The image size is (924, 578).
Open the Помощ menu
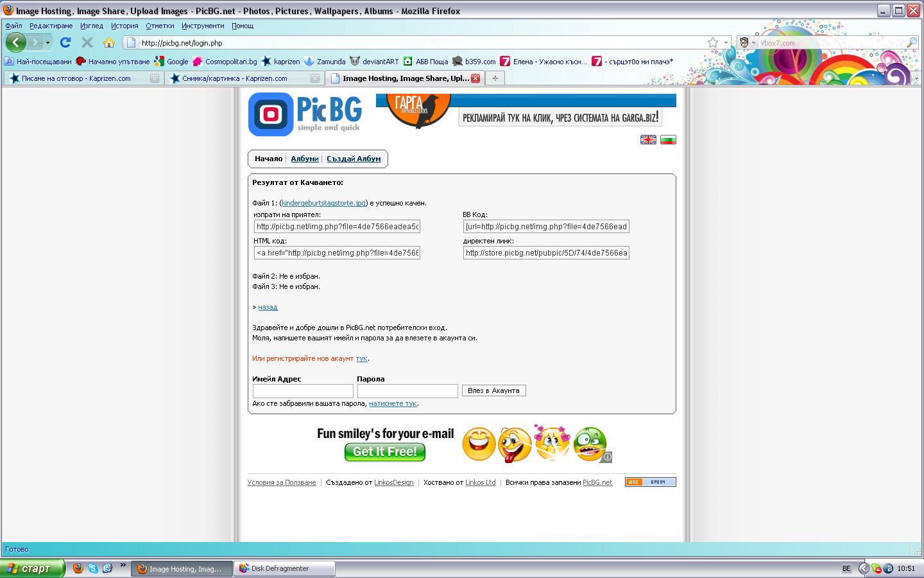pos(243,26)
